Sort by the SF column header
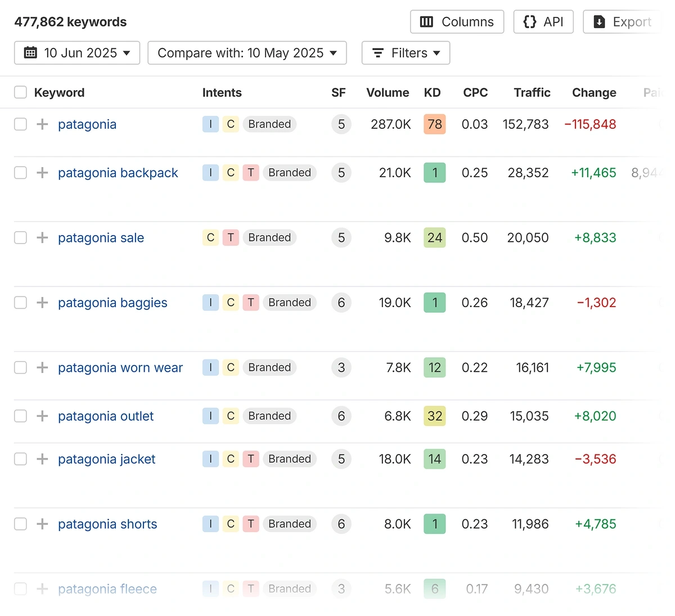Screen dimensions: 675x616 pyautogui.click(x=339, y=92)
